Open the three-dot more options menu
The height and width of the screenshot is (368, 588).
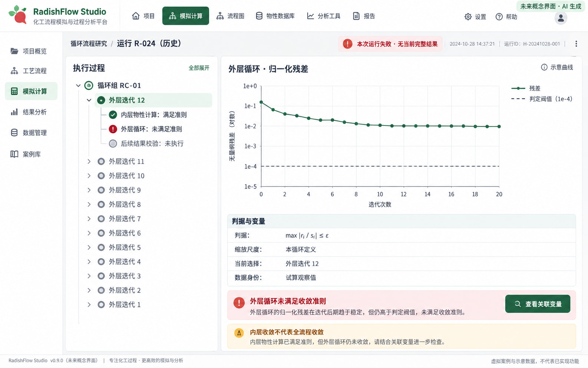click(576, 44)
